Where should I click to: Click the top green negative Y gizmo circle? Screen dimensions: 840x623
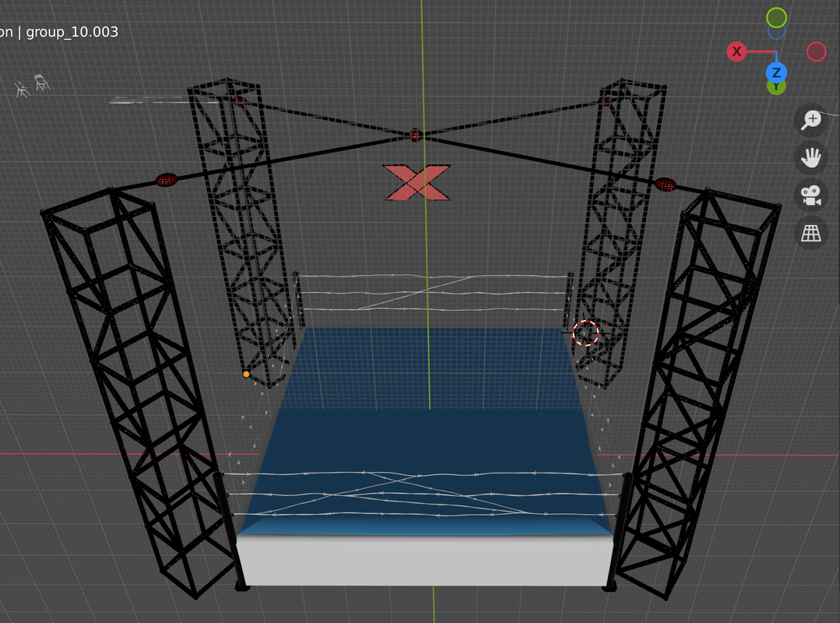tap(776, 18)
